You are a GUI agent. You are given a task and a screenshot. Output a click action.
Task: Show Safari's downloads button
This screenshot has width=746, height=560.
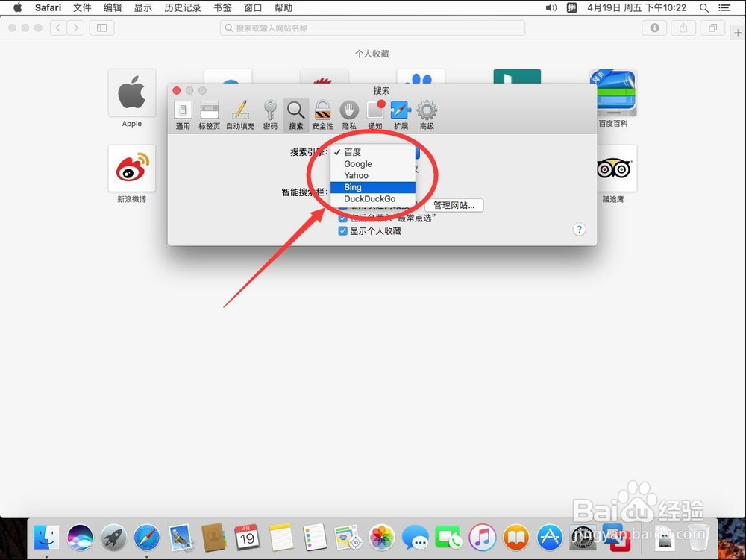(655, 28)
